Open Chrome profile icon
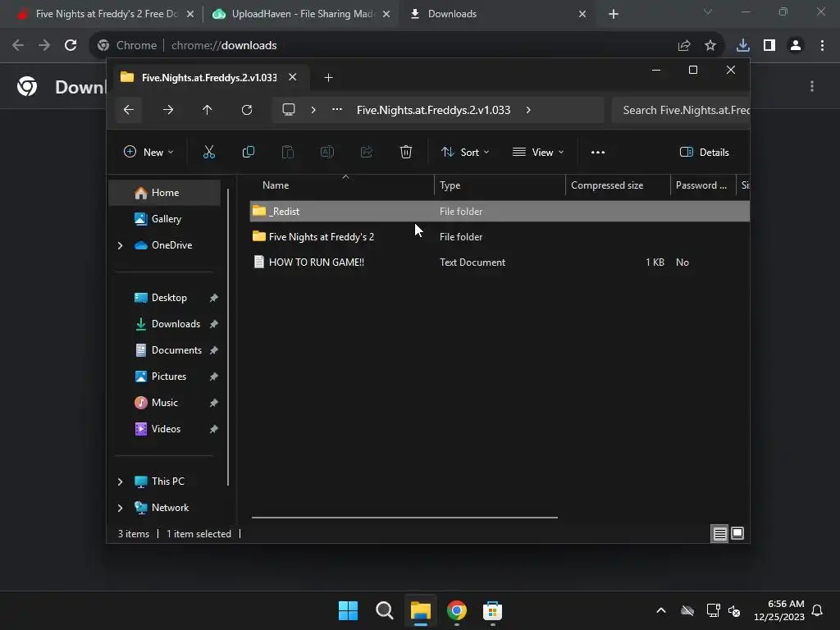The width and height of the screenshot is (840, 630). (x=796, y=46)
